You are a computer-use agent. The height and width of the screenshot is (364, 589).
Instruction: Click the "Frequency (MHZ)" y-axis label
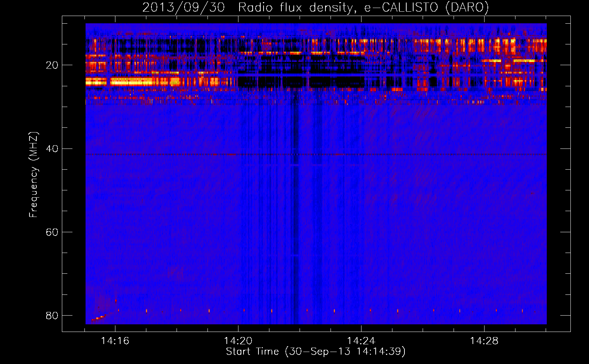(x=33, y=175)
